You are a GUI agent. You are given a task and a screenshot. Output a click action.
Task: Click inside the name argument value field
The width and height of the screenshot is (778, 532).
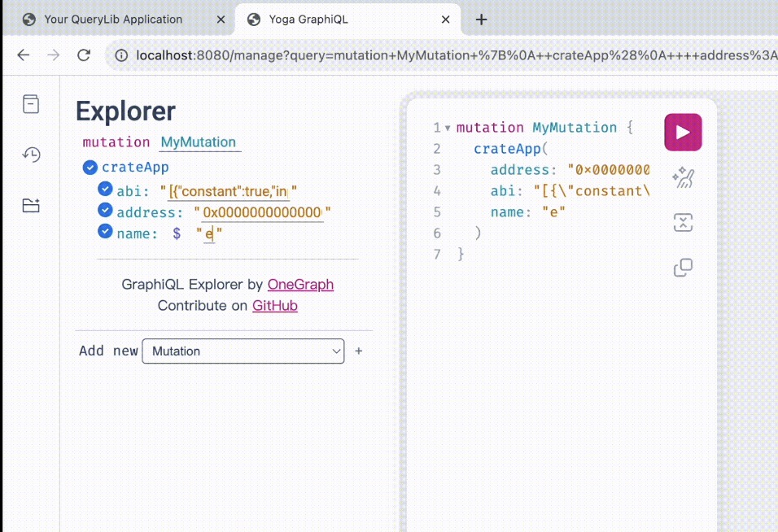click(209, 233)
